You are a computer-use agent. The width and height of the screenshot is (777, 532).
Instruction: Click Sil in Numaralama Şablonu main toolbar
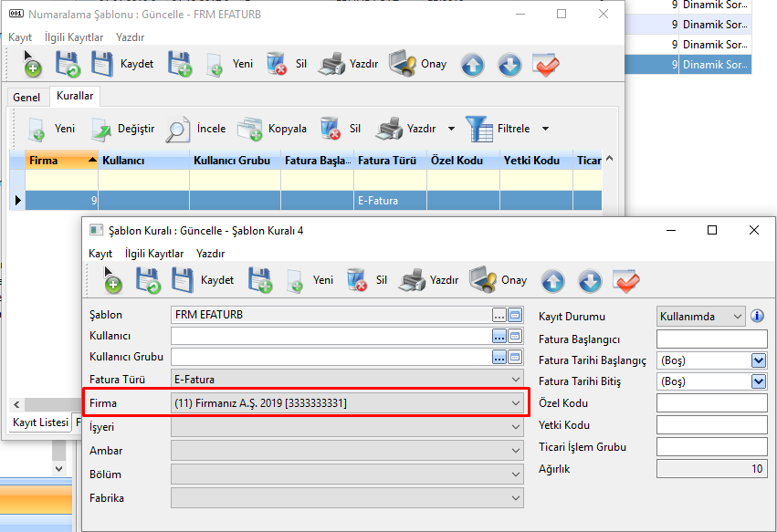[287, 64]
